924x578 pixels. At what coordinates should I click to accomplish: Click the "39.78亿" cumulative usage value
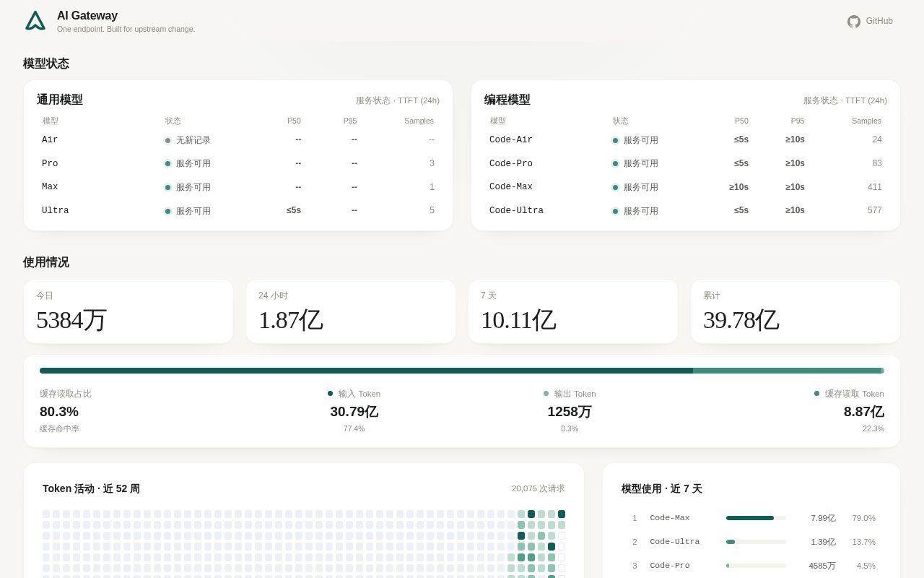click(741, 320)
